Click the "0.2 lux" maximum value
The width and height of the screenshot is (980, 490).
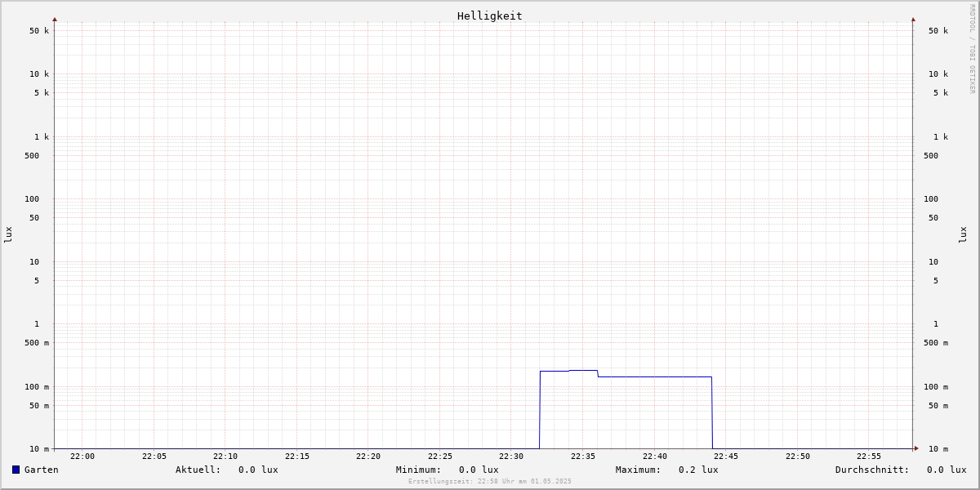pyautogui.click(x=698, y=470)
